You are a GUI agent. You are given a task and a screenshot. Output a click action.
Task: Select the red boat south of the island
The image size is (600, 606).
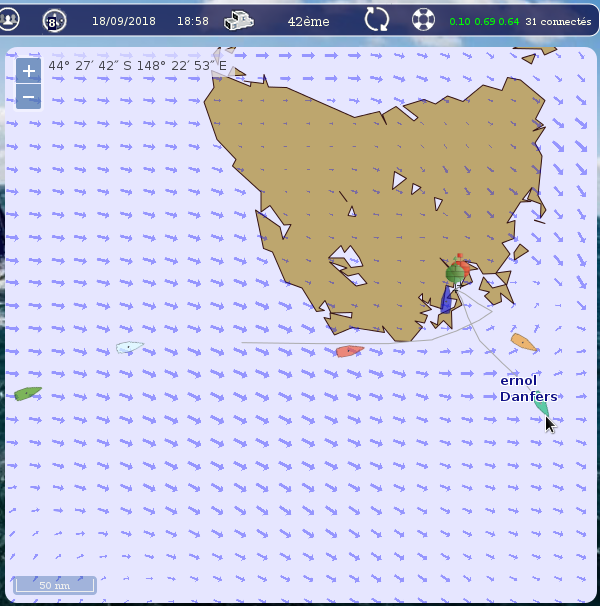[348, 351]
